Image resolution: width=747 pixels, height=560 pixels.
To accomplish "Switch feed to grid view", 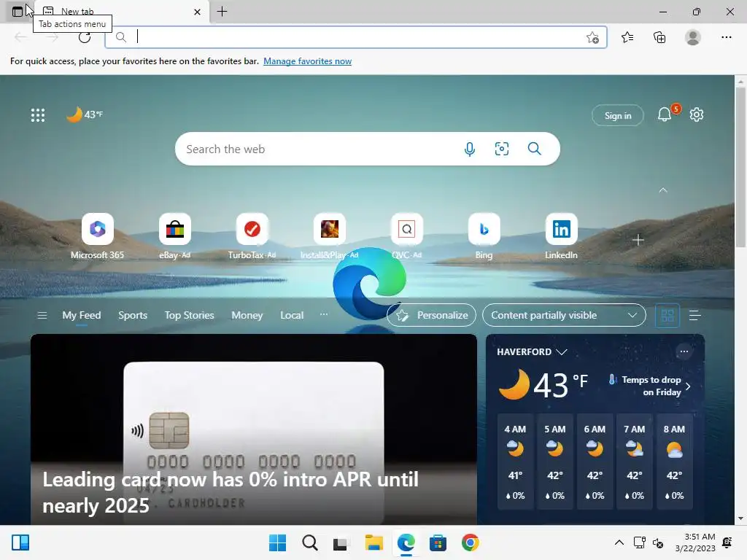I will [667, 315].
